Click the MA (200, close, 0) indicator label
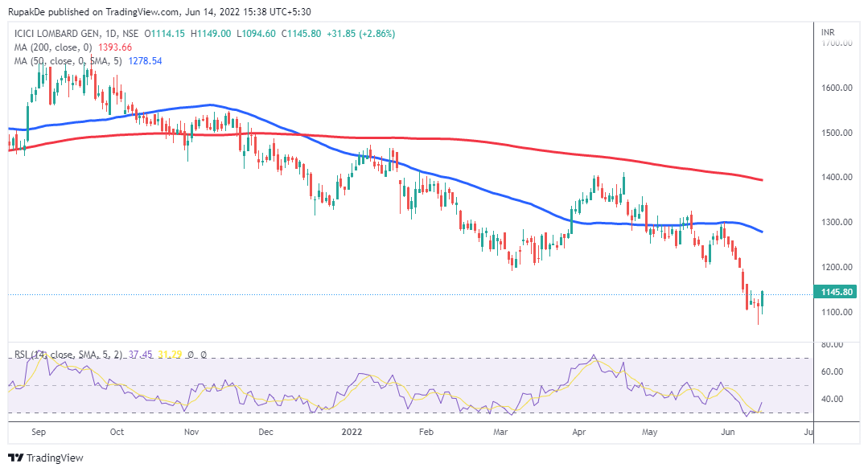Image resolution: width=868 pixels, height=472 pixels. tap(53, 47)
